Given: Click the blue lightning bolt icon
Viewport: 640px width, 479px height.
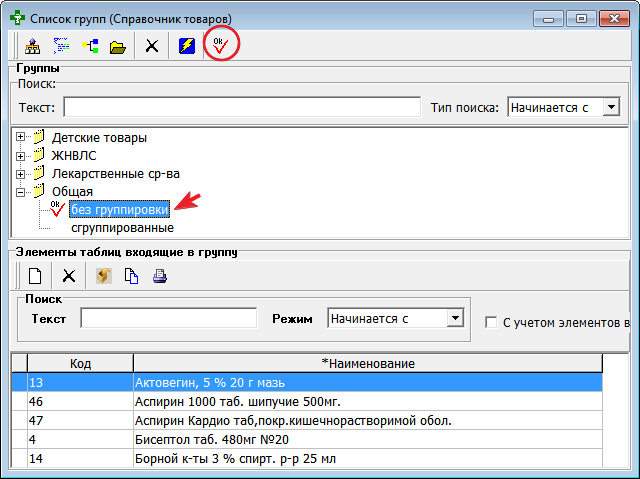Looking at the screenshot, I should pyautogui.click(x=186, y=46).
